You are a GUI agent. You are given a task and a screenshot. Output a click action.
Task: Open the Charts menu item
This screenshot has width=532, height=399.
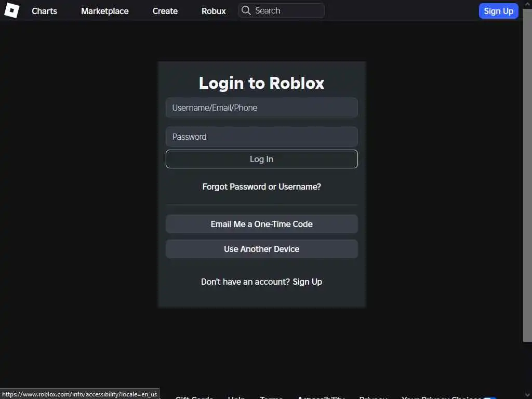[x=45, y=11]
